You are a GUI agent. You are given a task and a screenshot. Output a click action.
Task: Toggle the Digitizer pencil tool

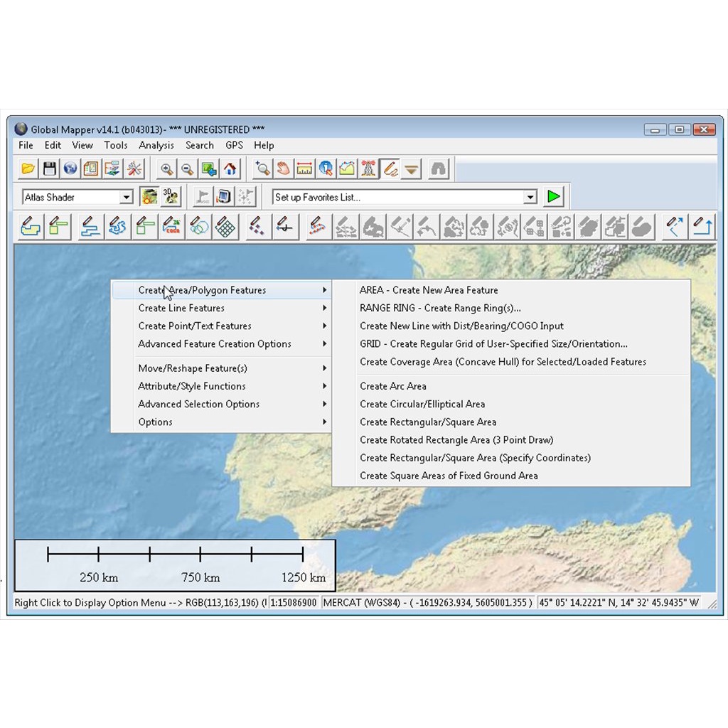pos(390,168)
